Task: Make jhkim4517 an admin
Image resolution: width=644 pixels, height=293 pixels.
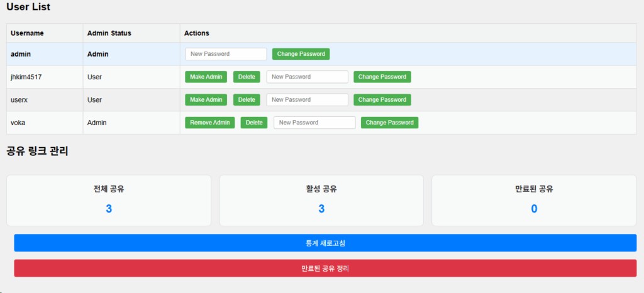Action: [x=206, y=77]
